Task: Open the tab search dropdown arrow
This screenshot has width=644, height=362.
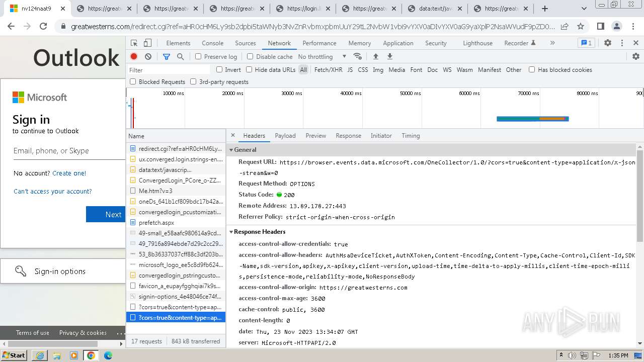Action: pyautogui.click(x=584, y=9)
